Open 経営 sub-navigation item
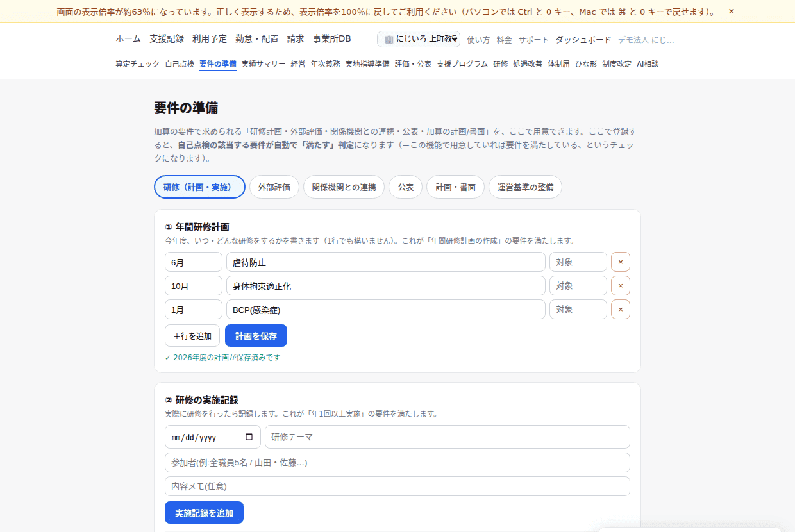Image resolution: width=795 pixels, height=532 pixels. point(298,64)
